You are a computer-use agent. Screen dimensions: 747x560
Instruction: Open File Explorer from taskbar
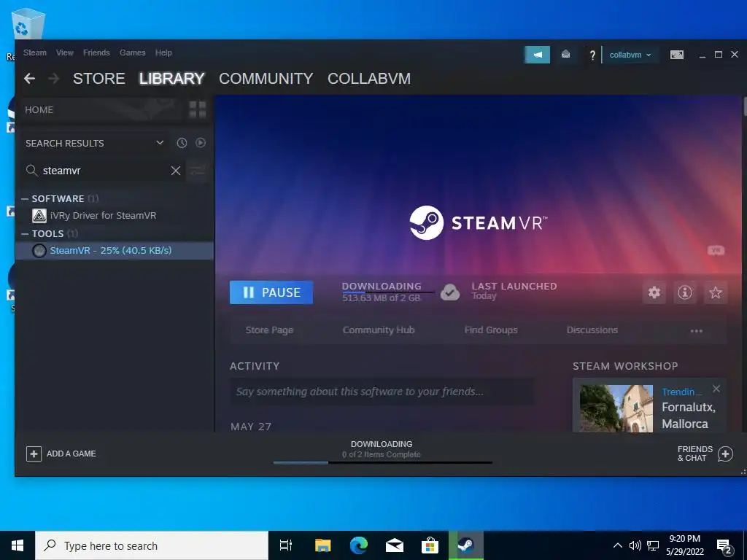click(x=322, y=545)
